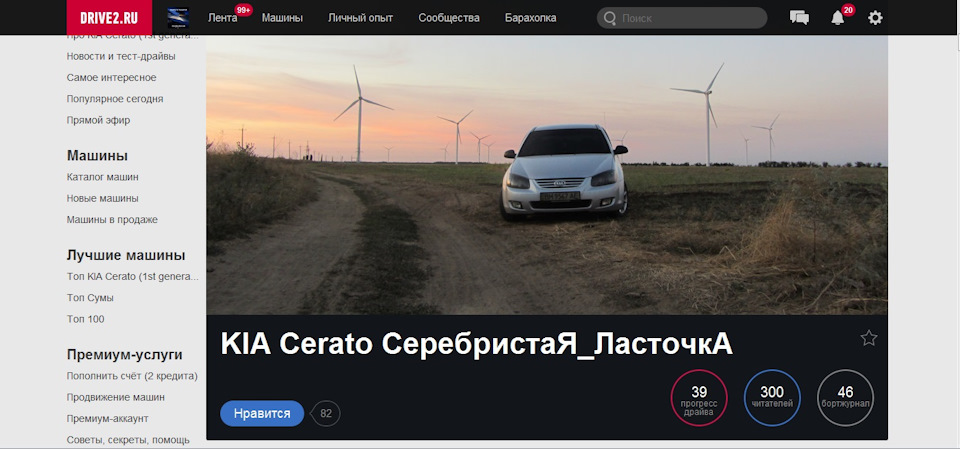This screenshot has height=449, width=960.
Task: Open the 300 читателей circle
Action: (x=772, y=398)
